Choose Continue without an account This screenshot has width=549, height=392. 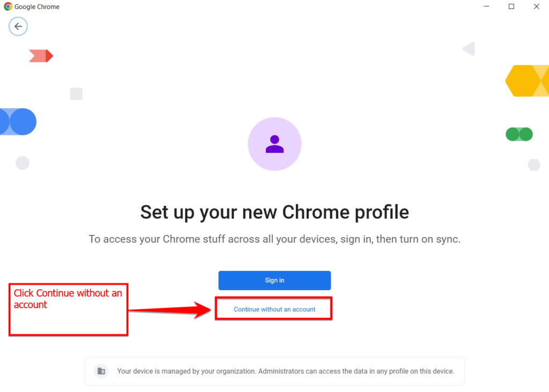click(x=274, y=309)
